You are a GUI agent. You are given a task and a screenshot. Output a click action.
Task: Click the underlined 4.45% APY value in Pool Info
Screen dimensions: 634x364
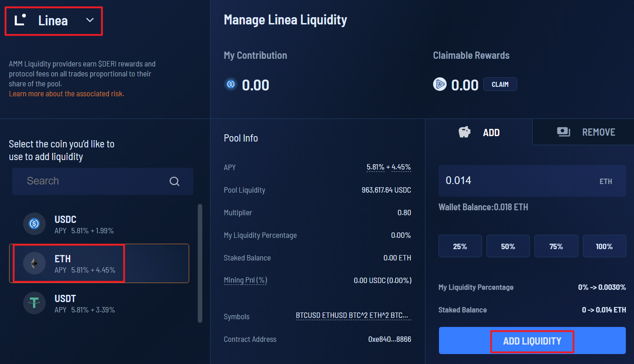pos(401,167)
